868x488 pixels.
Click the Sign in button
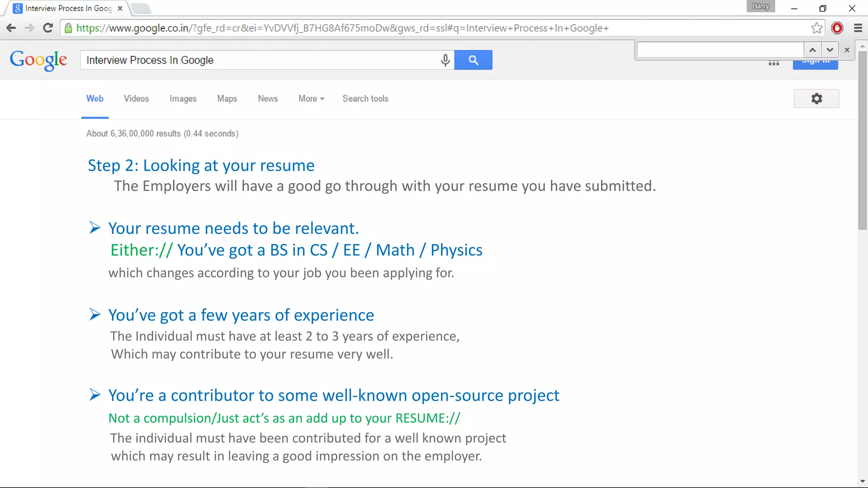pyautogui.click(x=815, y=64)
